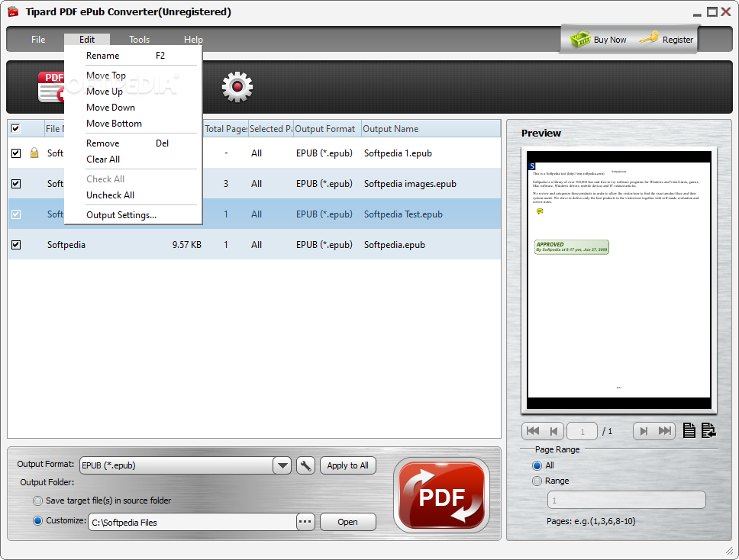Click the shopping basket Buy Now icon
The width and height of the screenshot is (739, 560).
(x=580, y=39)
